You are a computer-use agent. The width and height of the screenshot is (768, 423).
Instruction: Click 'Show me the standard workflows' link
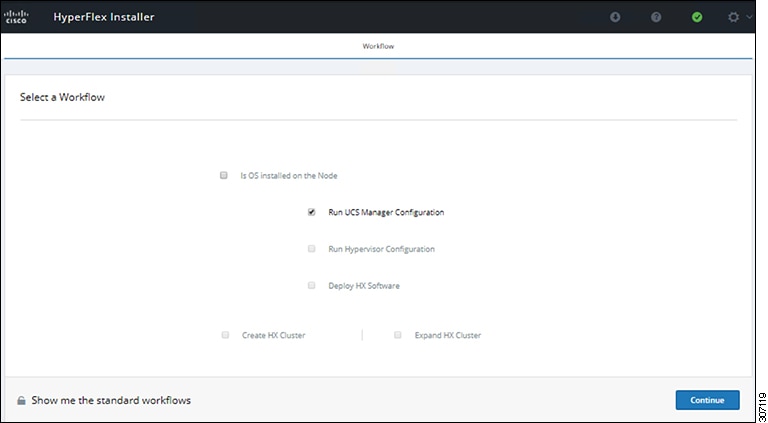pos(111,401)
